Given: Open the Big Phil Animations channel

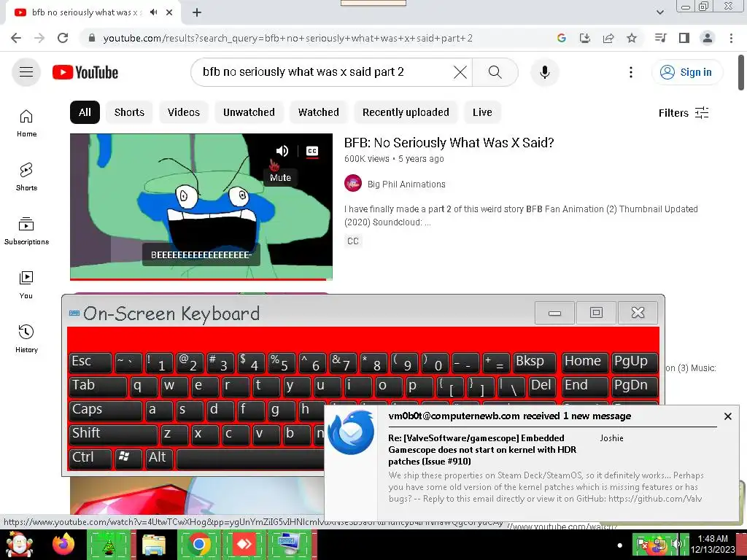Looking at the screenshot, I should click(x=406, y=184).
